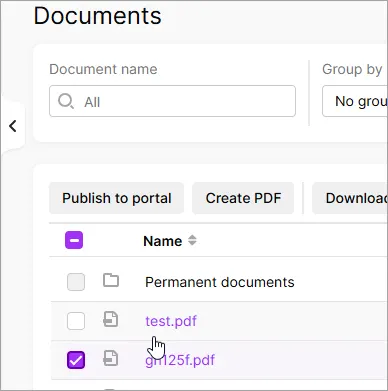Click the Document name label
The image size is (388, 391).
(x=103, y=69)
